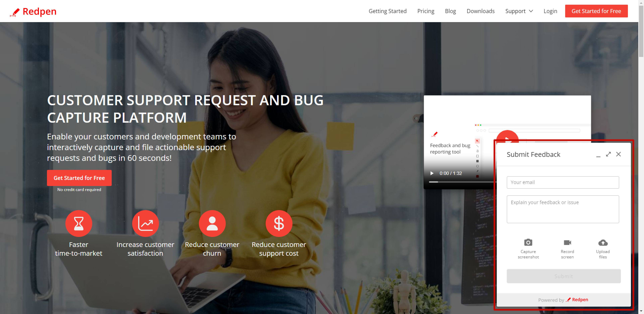Open the Getting Started page

[388, 11]
